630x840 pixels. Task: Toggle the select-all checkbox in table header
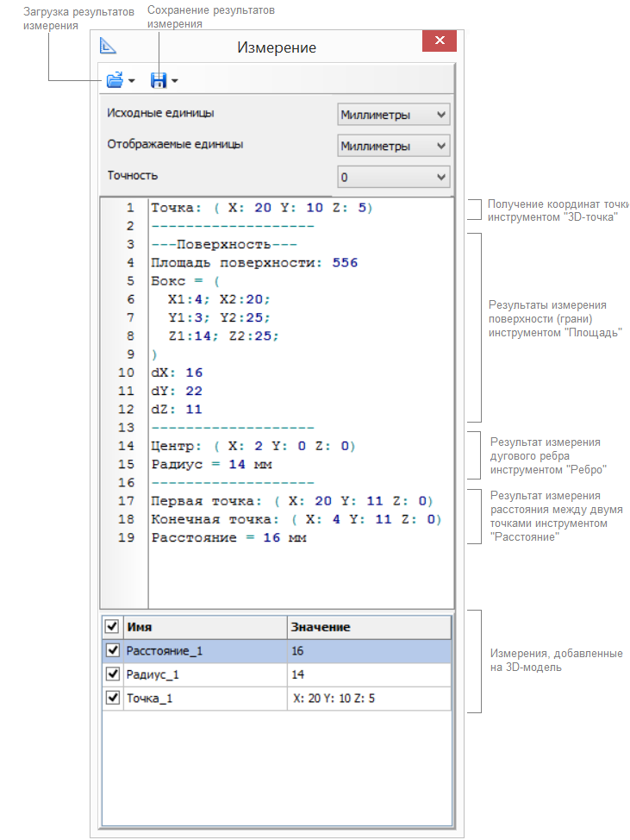tap(111, 626)
